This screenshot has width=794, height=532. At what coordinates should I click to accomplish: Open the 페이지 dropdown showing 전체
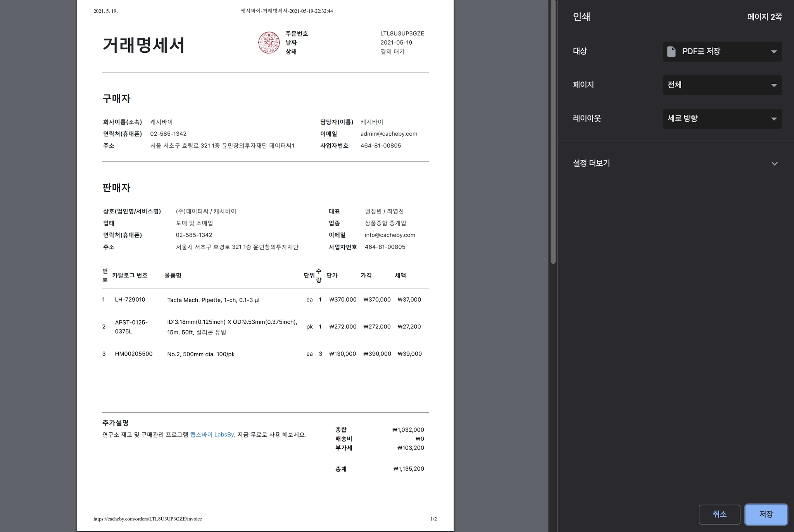tap(722, 85)
